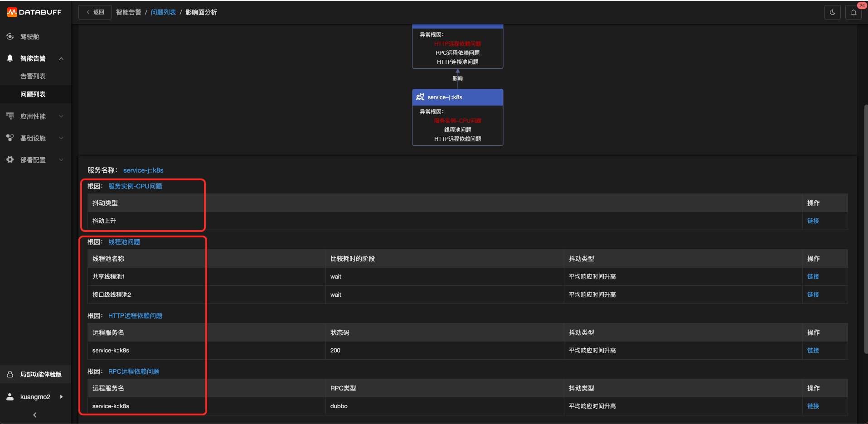This screenshot has width=868, height=424.
Task: Open the 问题列表 breadcrumb link
Action: tap(163, 12)
